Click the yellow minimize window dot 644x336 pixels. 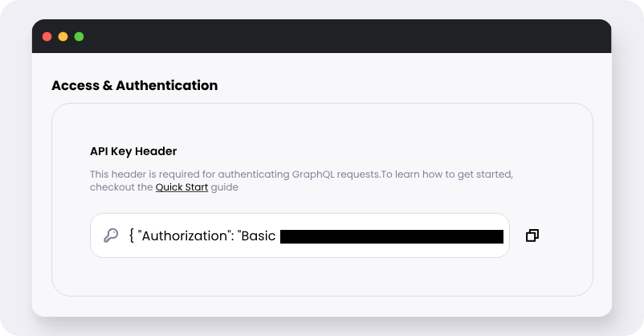(63, 37)
